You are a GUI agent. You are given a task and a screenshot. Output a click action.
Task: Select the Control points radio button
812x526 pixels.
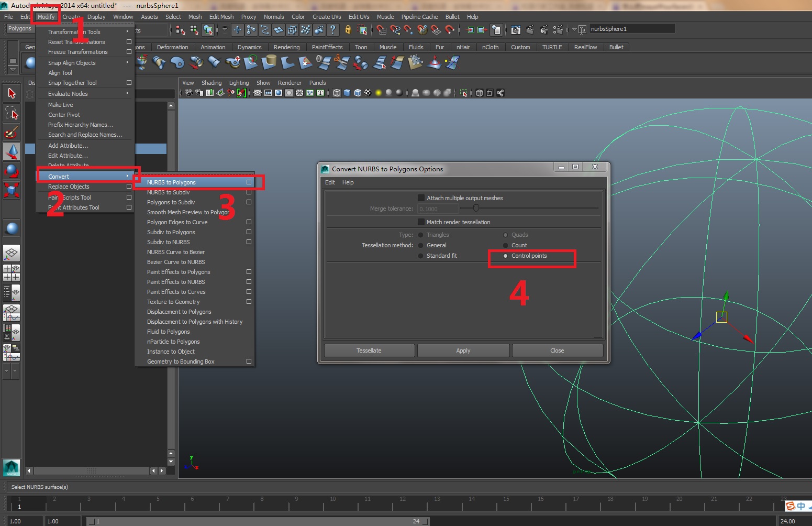point(505,256)
